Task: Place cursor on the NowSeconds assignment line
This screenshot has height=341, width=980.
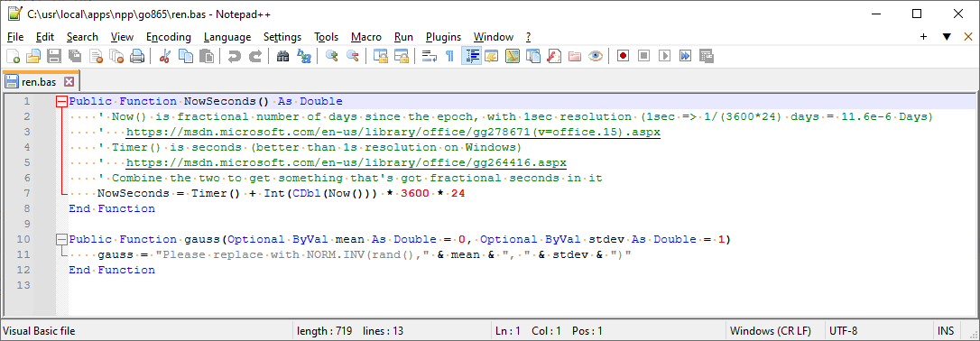Action: [282, 194]
